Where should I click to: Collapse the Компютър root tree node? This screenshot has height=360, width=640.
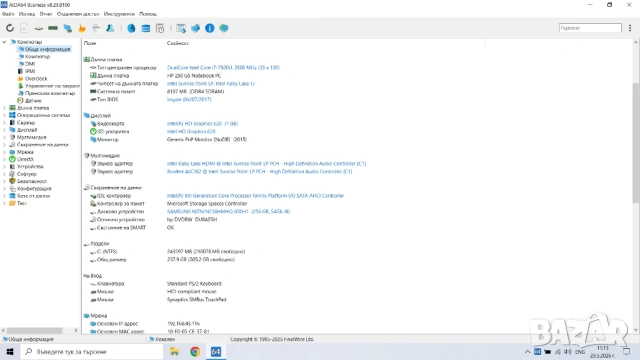(4, 42)
